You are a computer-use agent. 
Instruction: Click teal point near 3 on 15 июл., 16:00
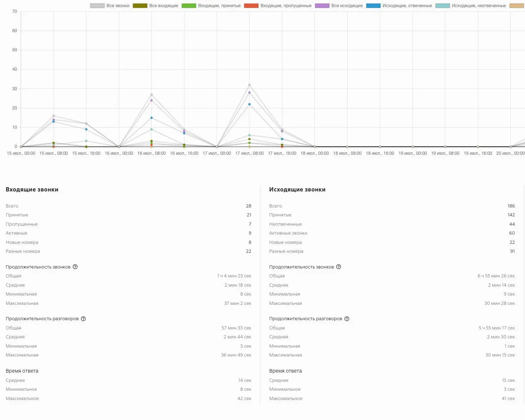[86, 141]
